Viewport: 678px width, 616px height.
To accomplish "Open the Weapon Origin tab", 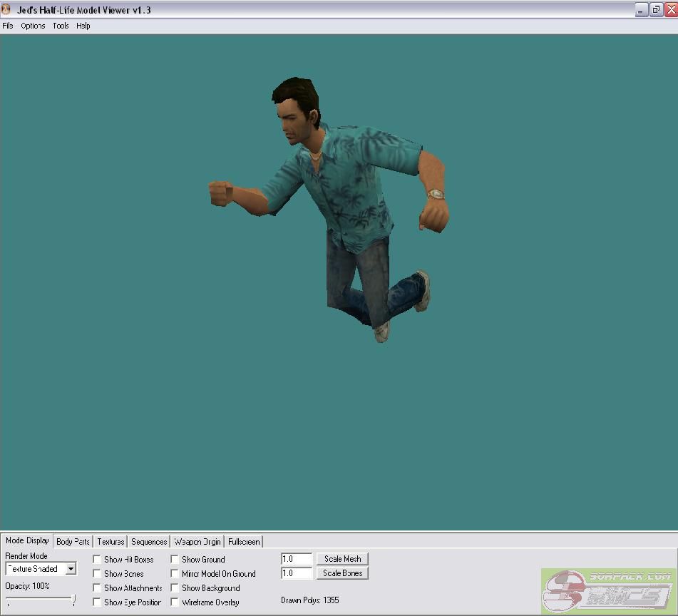I will pyautogui.click(x=197, y=542).
